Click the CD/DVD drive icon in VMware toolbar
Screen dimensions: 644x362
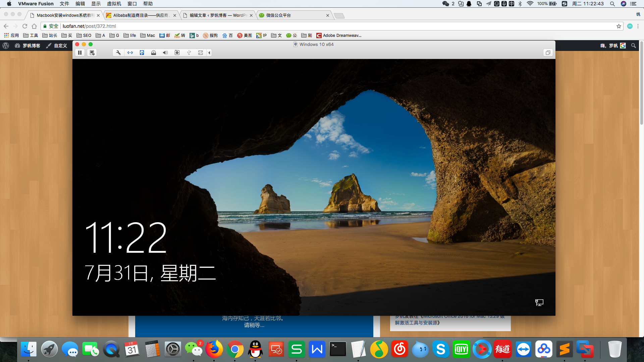pyautogui.click(x=154, y=53)
